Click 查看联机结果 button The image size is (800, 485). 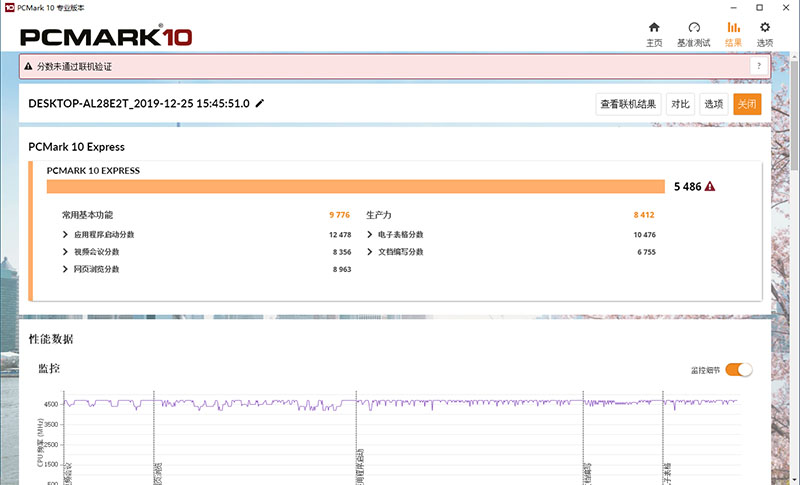[628, 104]
